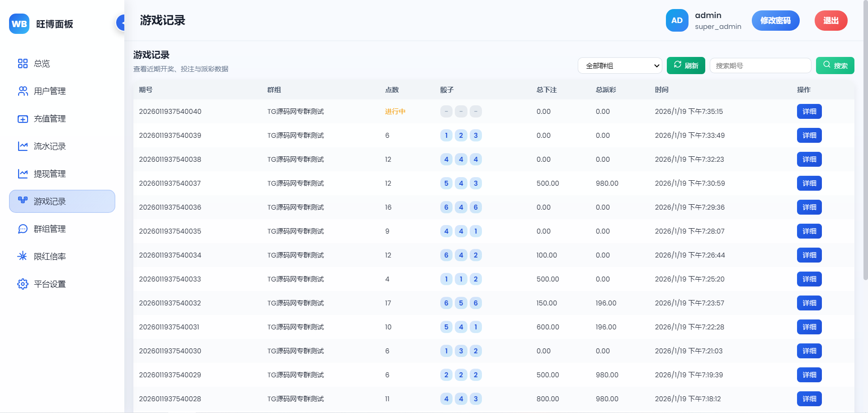
Task: Select 游戏记录 in the sidebar
Action: point(62,202)
